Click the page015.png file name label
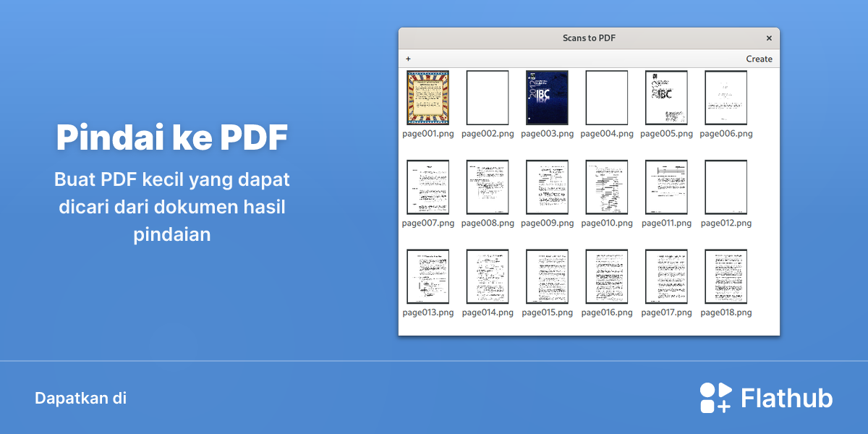 click(x=547, y=313)
